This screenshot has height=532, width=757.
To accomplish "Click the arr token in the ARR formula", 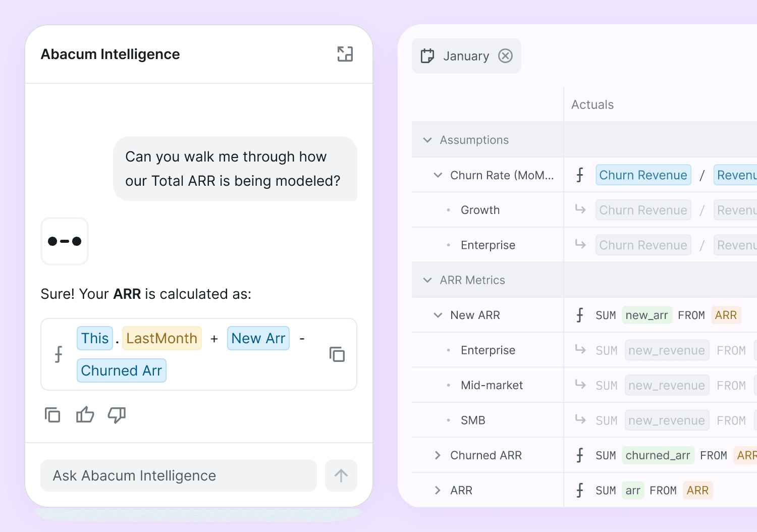I will pos(633,490).
